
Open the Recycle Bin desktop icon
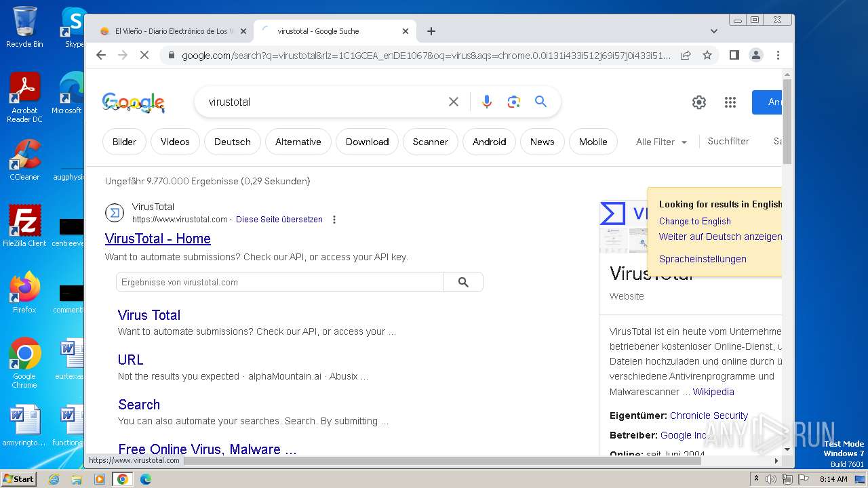point(24,27)
